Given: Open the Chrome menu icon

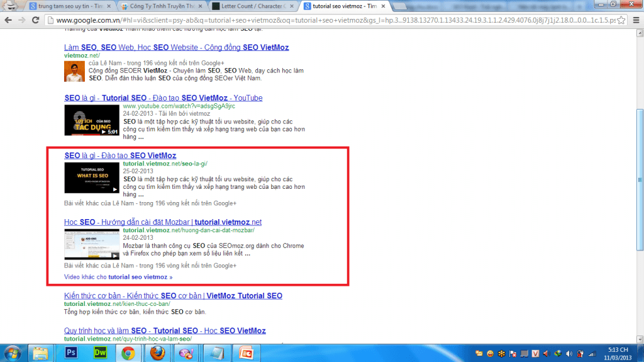Looking at the screenshot, I should pos(636,20).
